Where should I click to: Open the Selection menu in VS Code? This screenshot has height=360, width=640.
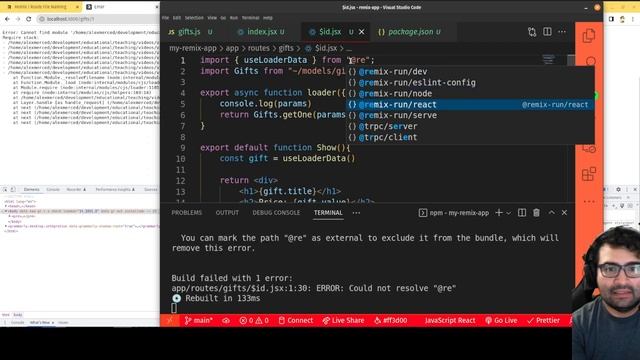click(194, 18)
